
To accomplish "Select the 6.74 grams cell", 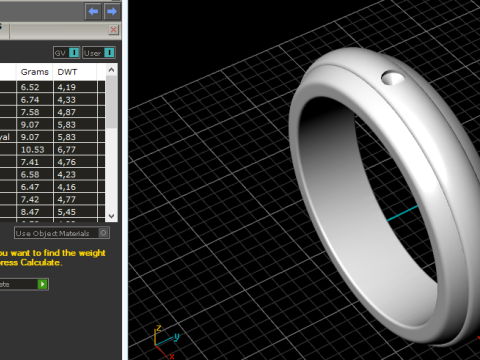I will 35,100.
